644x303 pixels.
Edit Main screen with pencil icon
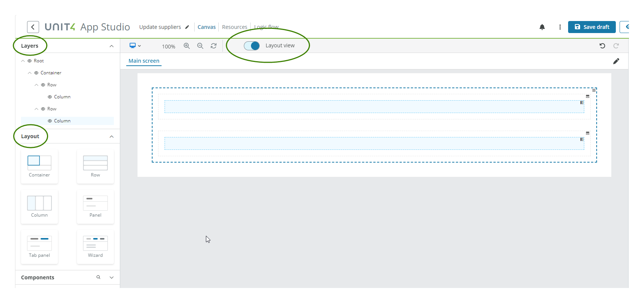pos(616,61)
